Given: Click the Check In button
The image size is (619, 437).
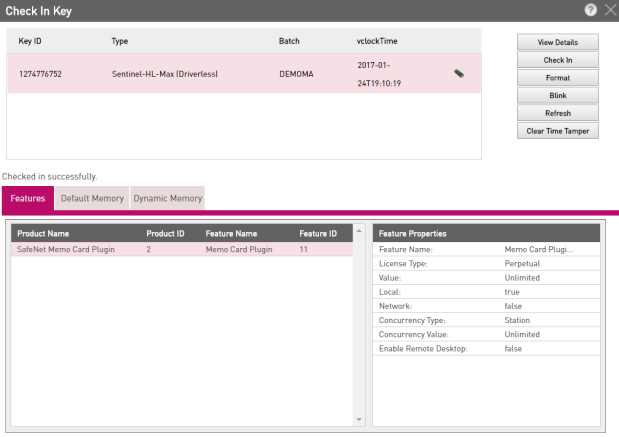Looking at the screenshot, I should click(x=557, y=60).
